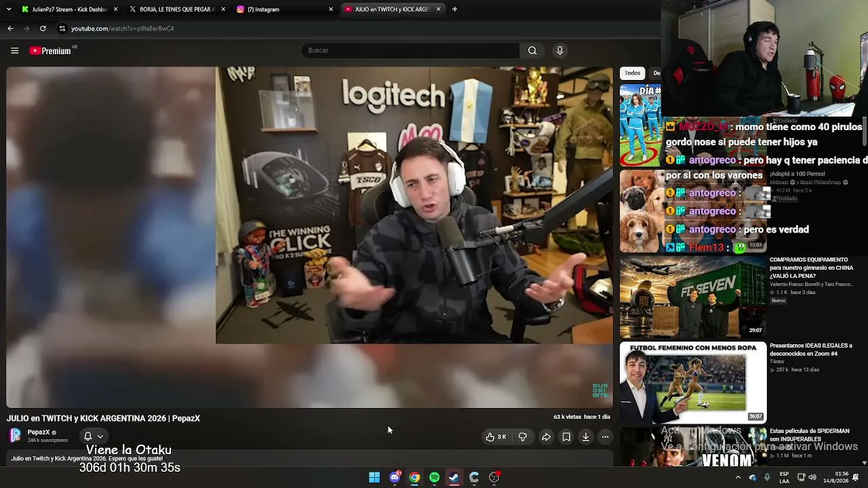Like the PepazX video
The width and height of the screenshot is (868, 488).
click(496, 437)
